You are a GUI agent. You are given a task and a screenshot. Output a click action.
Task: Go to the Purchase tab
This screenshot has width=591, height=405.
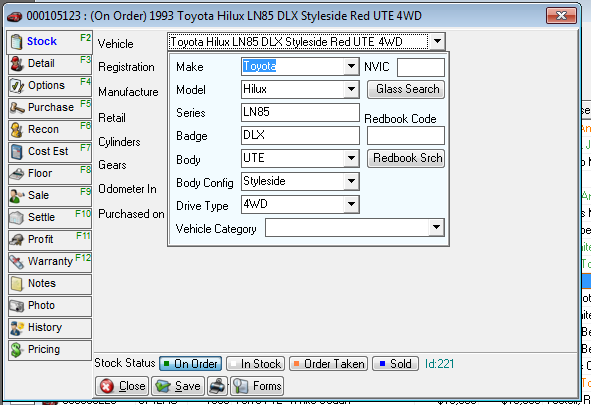50,108
